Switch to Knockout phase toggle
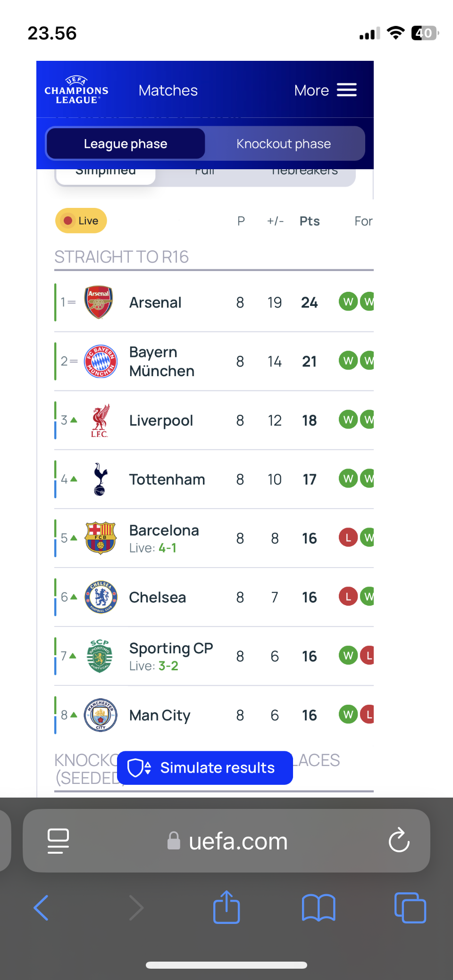This screenshot has height=980, width=453. 284,143
